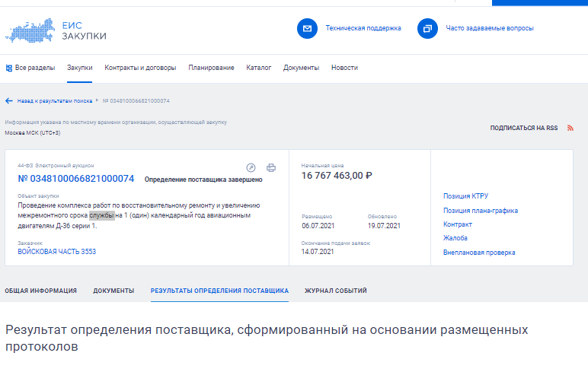This screenshot has height=372, width=588.
Task: Click the Часто задаваемые вопросы icon
Action: click(427, 28)
